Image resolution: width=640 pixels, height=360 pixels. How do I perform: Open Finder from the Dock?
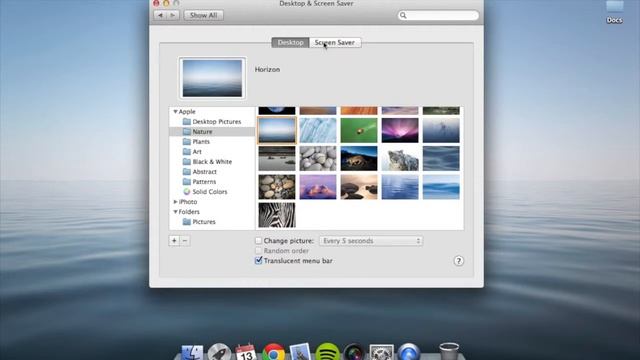pos(192,353)
